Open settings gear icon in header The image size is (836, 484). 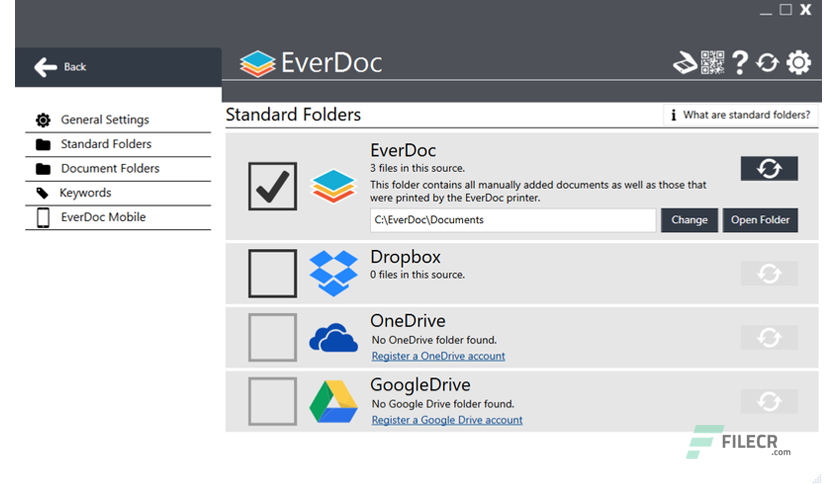click(x=798, y=63)
